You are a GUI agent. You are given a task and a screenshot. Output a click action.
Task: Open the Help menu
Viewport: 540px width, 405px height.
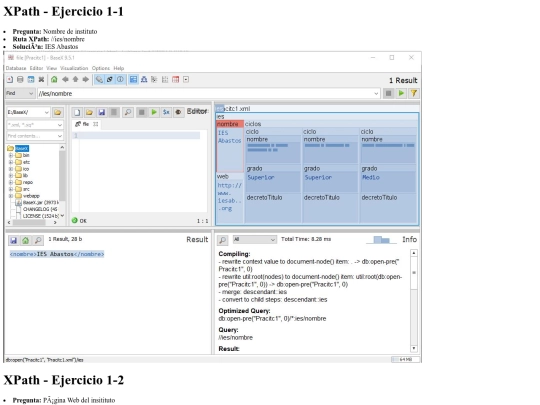pyautogui.click(x=119, y=68)
